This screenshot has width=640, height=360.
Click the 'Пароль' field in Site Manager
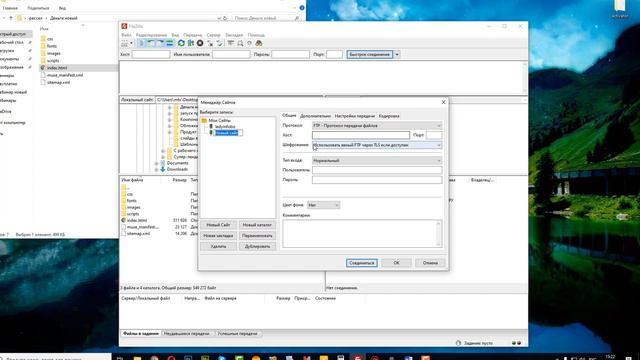[377, 180]
